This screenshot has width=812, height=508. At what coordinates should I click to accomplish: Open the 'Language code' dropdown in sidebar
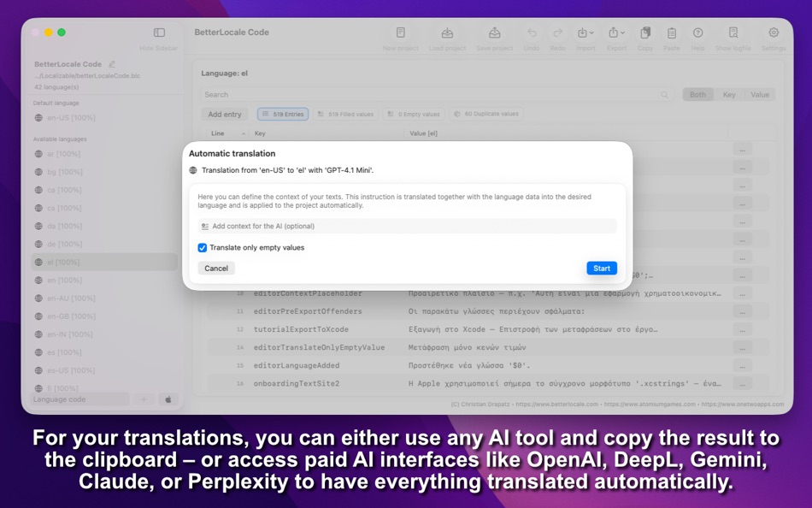pos(77,399)
